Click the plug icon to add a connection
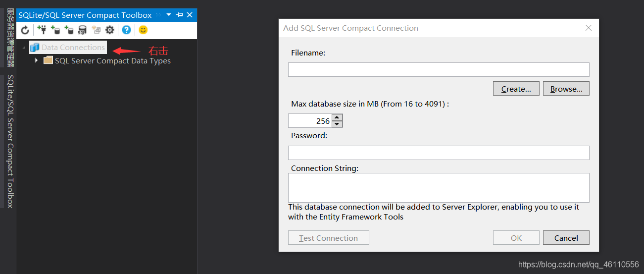The width and height of the screenshot is (644, 274). tap(41, 30)
